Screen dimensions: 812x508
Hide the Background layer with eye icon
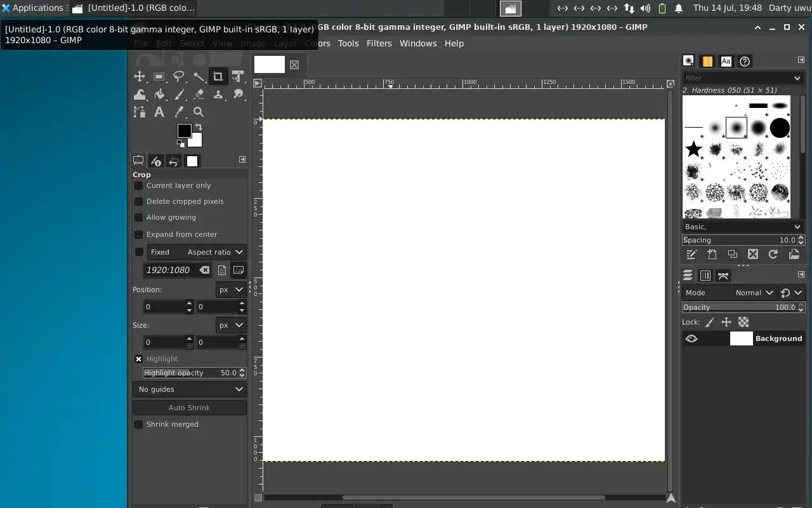click(x=691, y=338)
